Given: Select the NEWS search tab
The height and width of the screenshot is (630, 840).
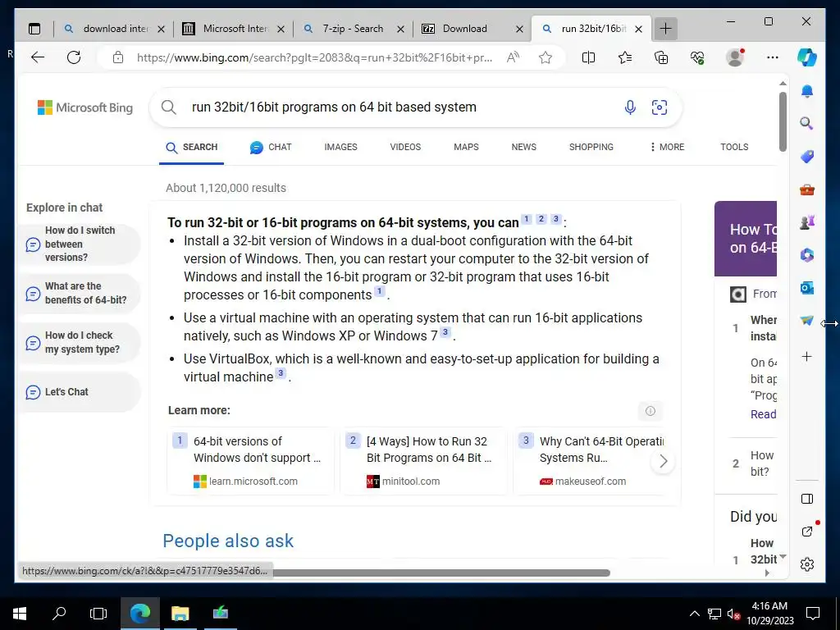Looking at the screenshot, I should coord(524,147).
